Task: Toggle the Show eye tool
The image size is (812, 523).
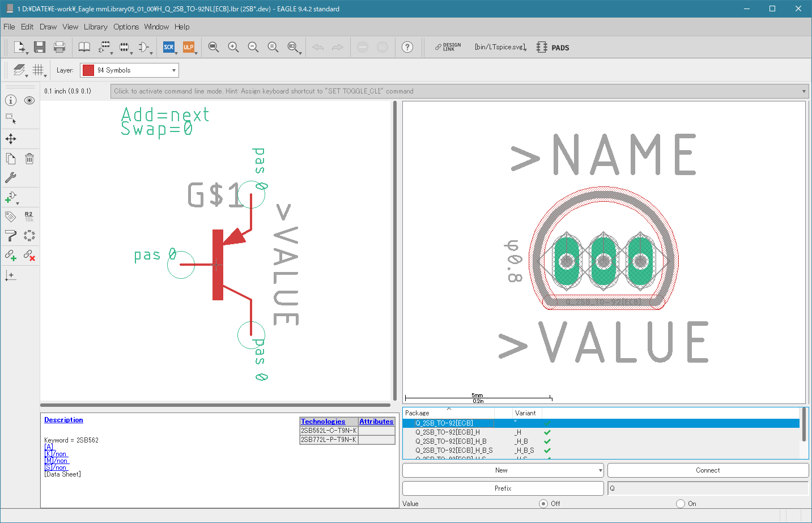Action: (x=29, y=100)
